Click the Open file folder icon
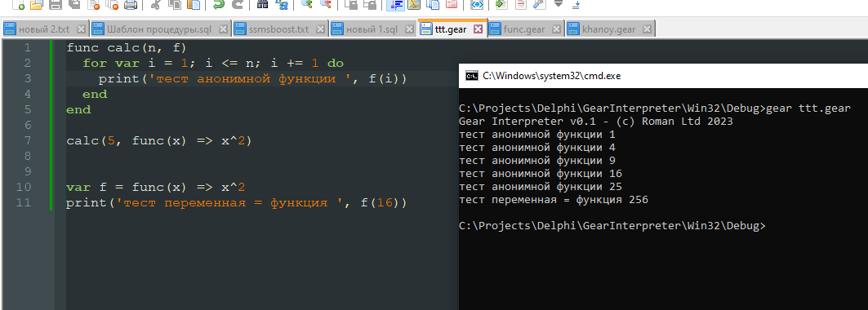Viewport: 868px width, 310px height. (x=37, y=5)
